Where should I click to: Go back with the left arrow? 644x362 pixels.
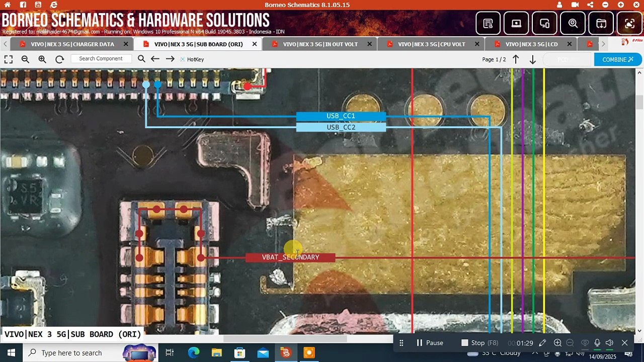(155, 59)
